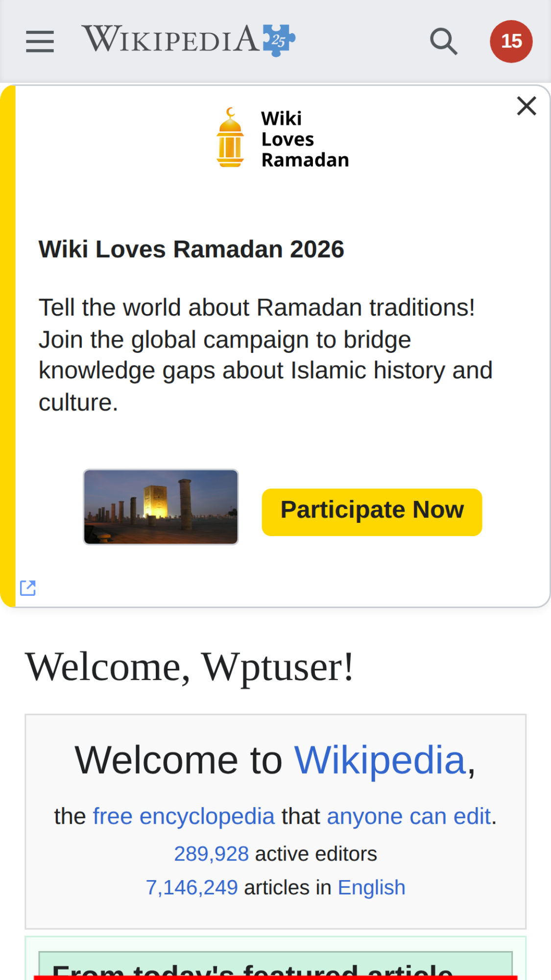Click the Wiki Loves Ramadan text logo
This screenshot has width=551, height=980.
coord(305,139)
